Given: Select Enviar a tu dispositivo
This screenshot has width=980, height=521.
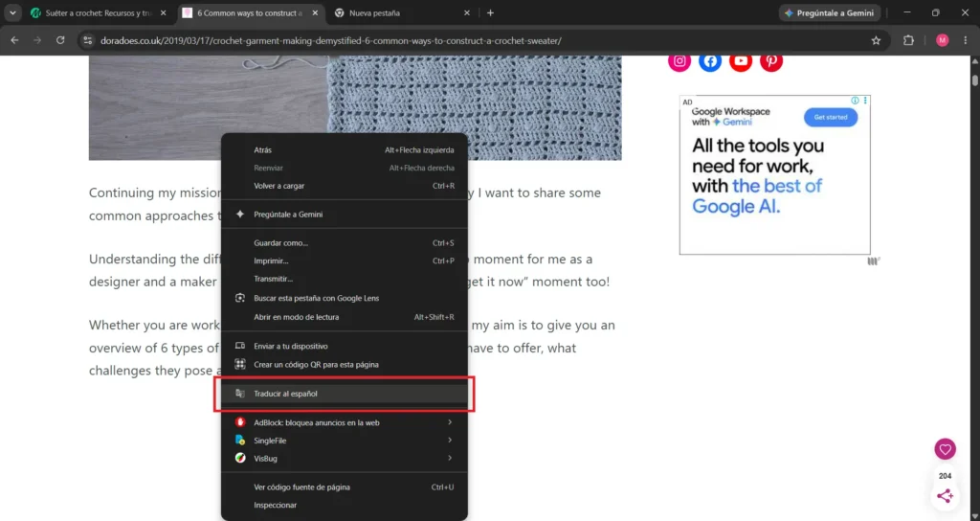Looking at the screenshot, I should point(345,346).
